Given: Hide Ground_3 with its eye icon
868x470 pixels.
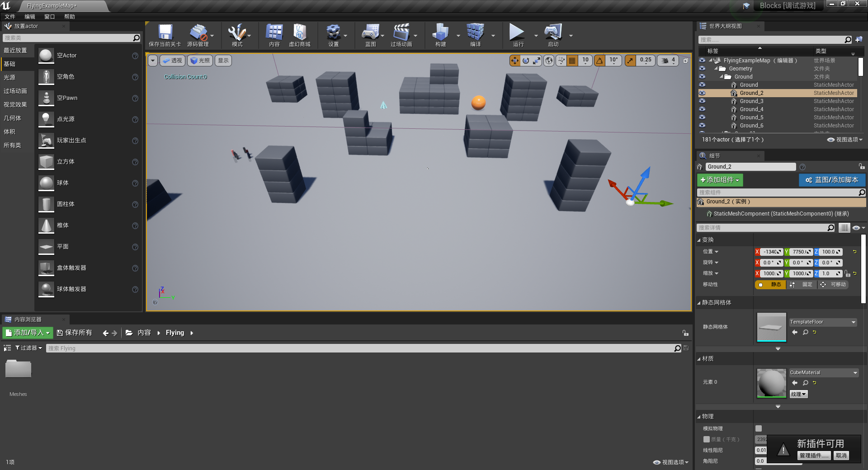Looking at the screenshot, I should click(702, 101).
